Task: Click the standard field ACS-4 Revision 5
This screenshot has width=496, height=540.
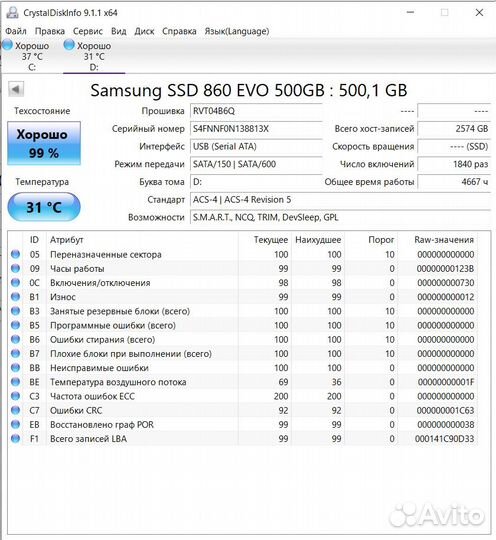Action: point(340,199)
